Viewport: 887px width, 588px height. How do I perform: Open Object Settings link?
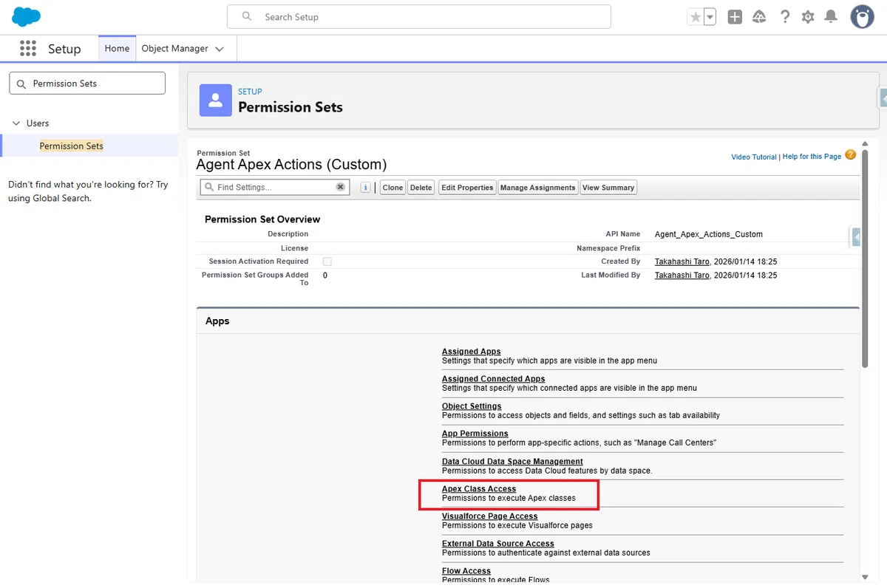click(472, 406)
